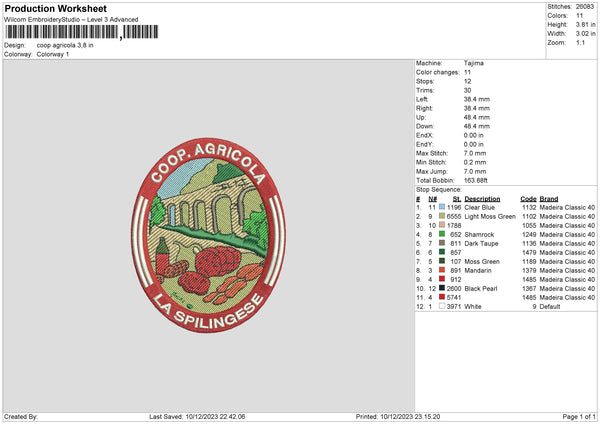Image resolution: width=600 pixels, height=424 pixels.
Task: Select the Black Pearl color swatch
Action: (442, 288)
